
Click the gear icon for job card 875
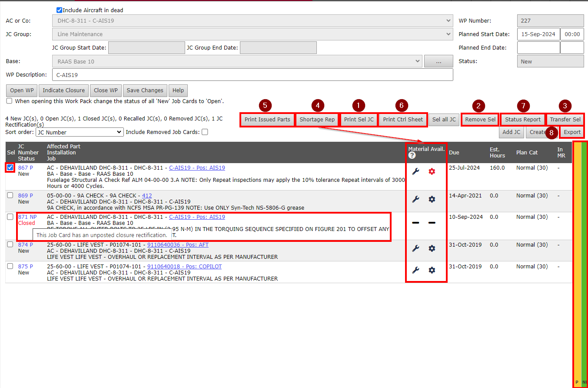point(432,270)
